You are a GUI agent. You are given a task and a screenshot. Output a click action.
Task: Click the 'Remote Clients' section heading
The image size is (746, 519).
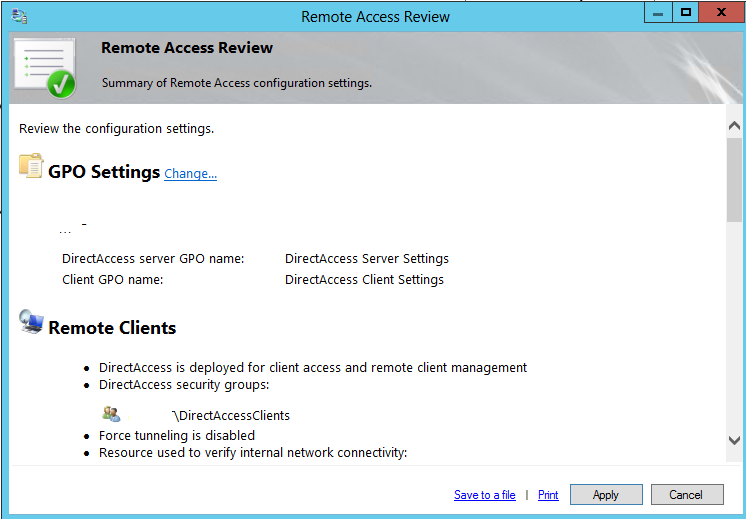[112, 328]
